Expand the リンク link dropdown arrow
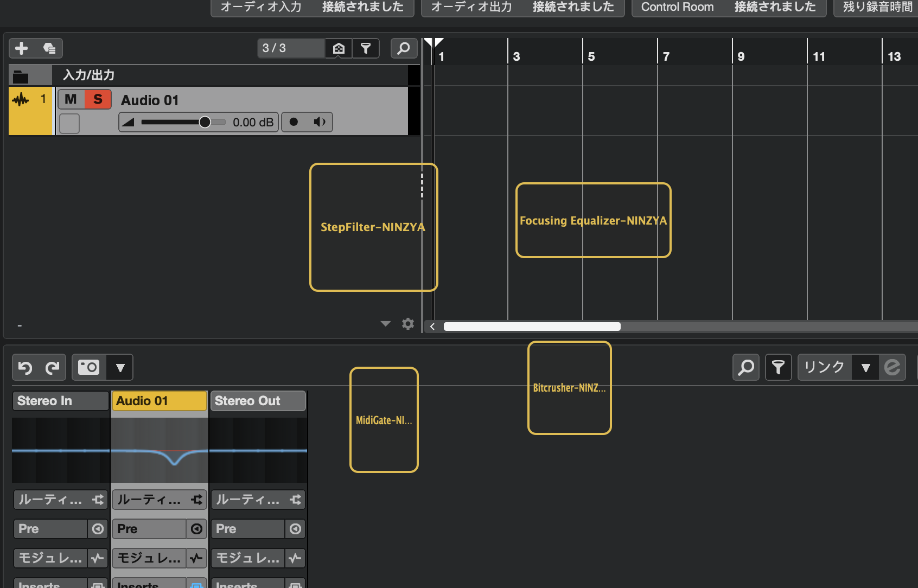Screen dimensions: 918x588 (865, 368)
